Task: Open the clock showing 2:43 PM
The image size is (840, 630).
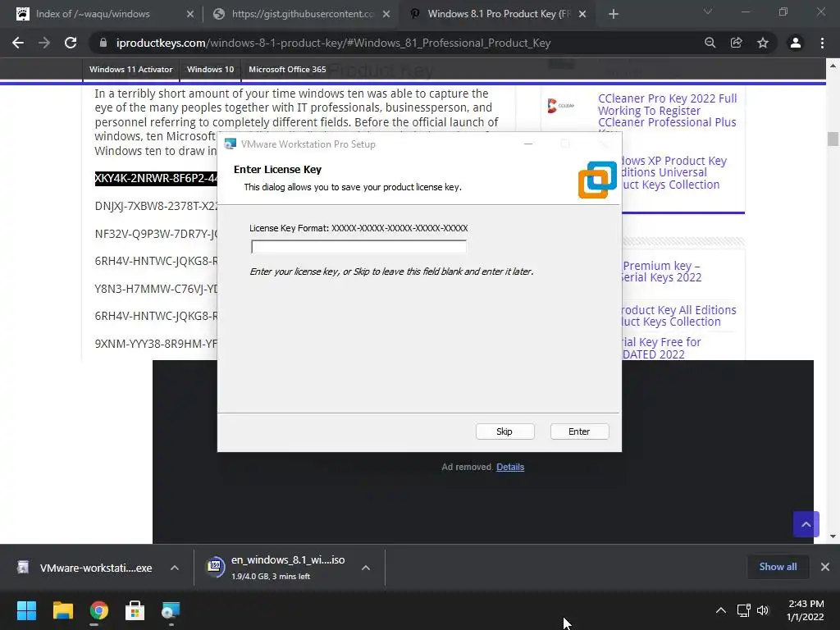Action: [806, 610]
